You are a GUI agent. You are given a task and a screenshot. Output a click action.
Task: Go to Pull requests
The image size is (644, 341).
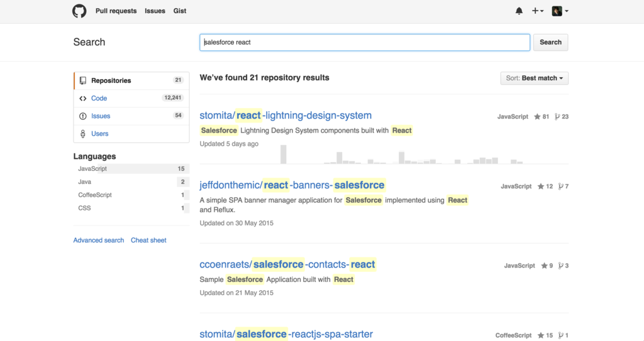point(116,11)
